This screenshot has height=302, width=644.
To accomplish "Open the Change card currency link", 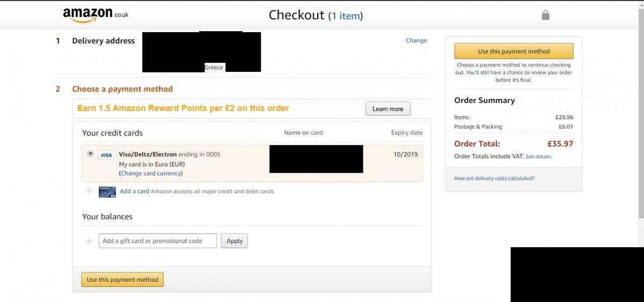I will [x=151, y=173].
